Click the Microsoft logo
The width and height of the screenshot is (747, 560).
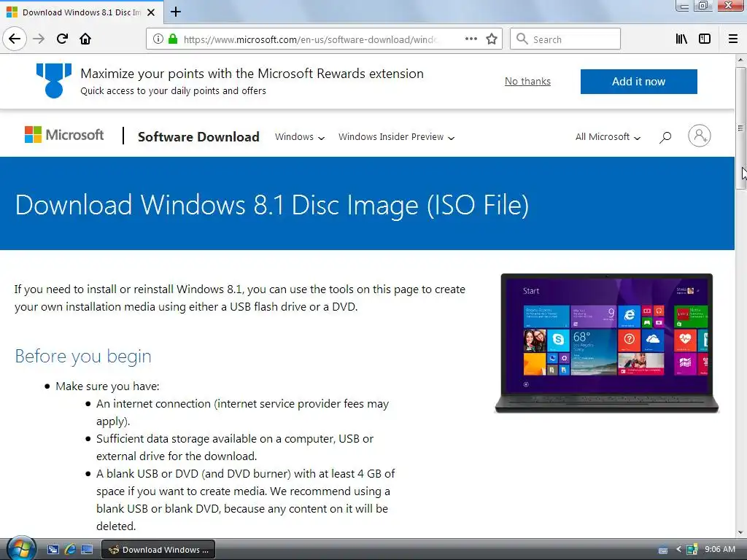tap(64, 135)
